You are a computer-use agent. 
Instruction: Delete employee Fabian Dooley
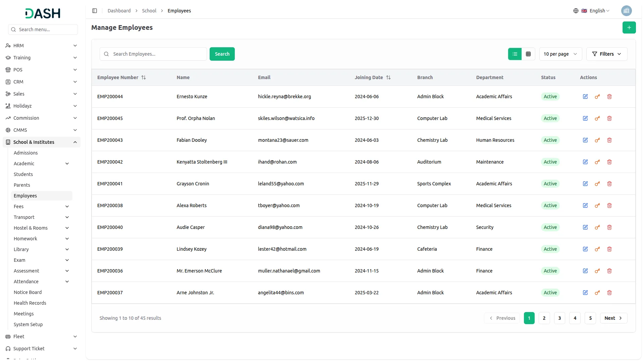tap(609, 140)
